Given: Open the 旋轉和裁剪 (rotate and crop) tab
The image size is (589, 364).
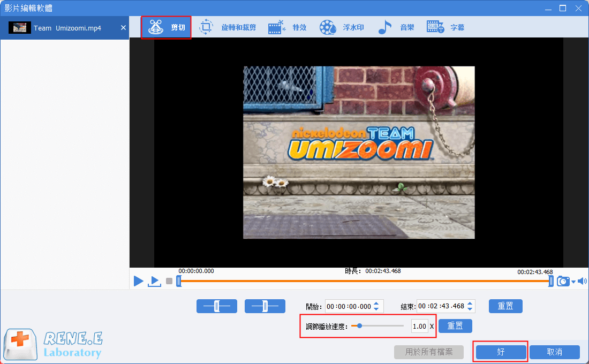Looking at the screenshot, I should pyautogui.click(x=227, y=27).
